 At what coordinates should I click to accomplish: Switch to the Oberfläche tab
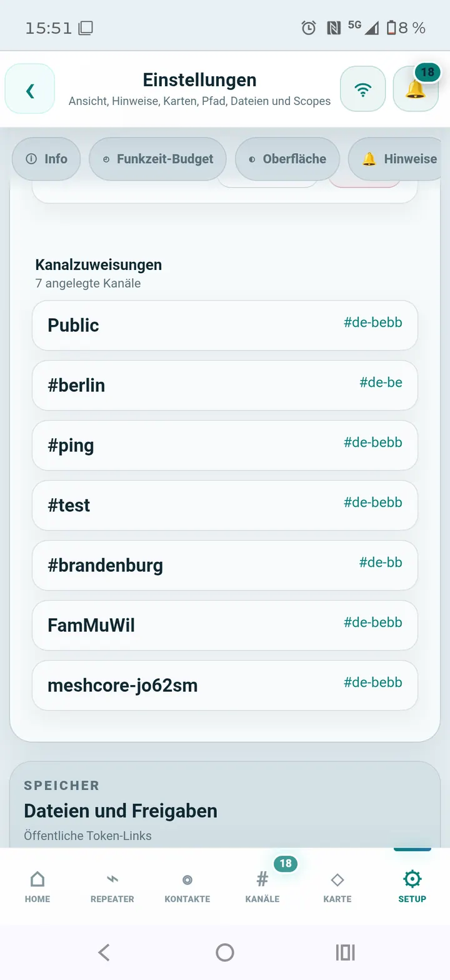287,159
